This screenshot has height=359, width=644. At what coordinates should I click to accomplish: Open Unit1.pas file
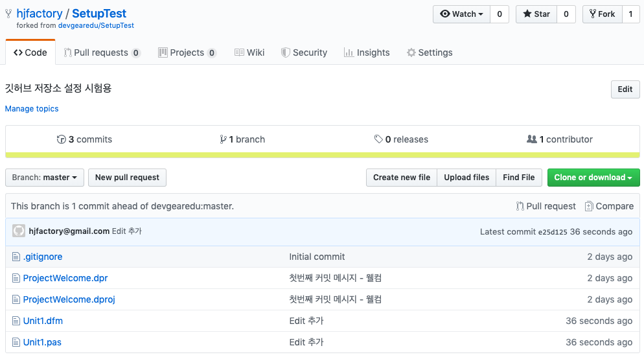pyautogui.click(x=42, y=343)
